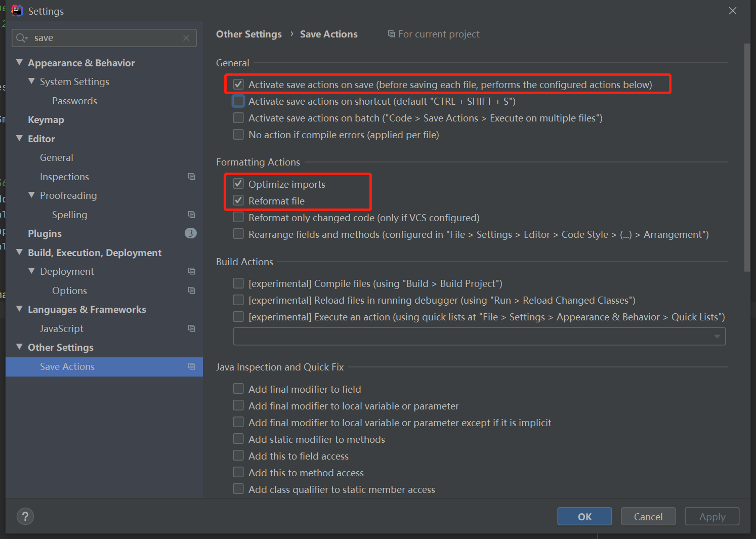Click Other Settings in the breadcrumb
This screenshot has height=539, width=756.
click(x=249, y=34)
